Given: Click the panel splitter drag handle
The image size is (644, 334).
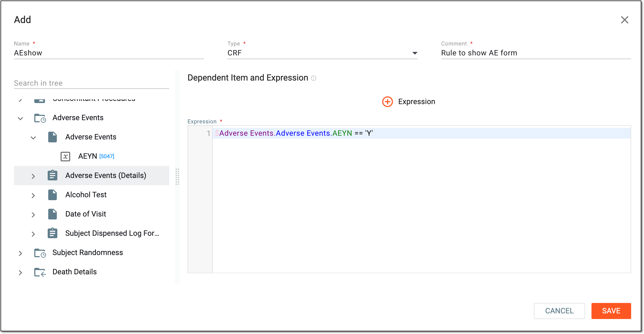Looking at the screenshot, I should coord(177,177).
